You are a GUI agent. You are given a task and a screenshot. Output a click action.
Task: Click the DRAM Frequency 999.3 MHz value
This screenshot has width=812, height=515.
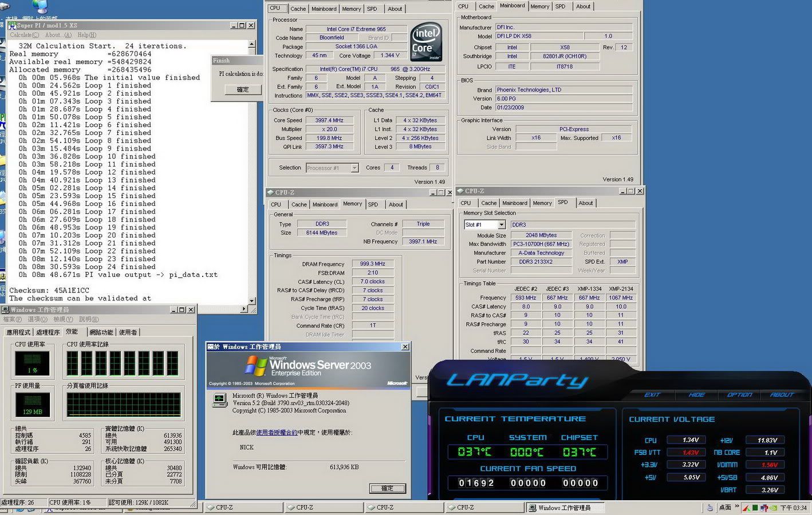point(372,264)
